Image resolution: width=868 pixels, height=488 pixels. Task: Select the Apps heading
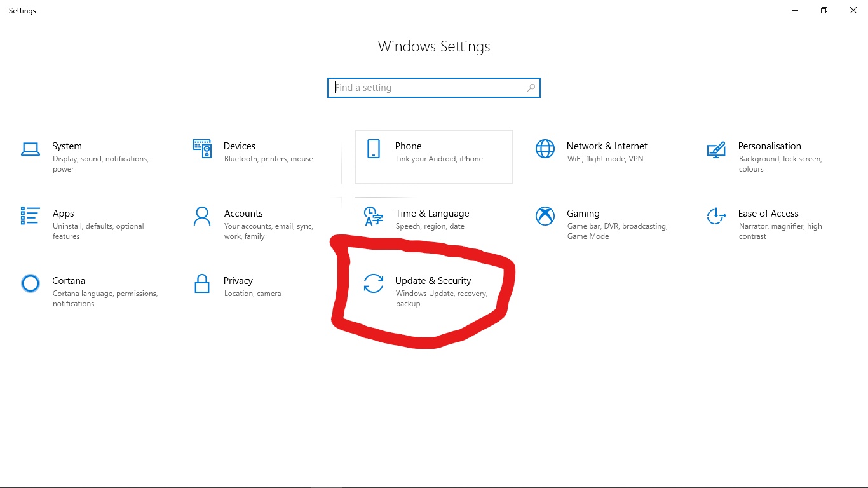click(x=64, y=213)
